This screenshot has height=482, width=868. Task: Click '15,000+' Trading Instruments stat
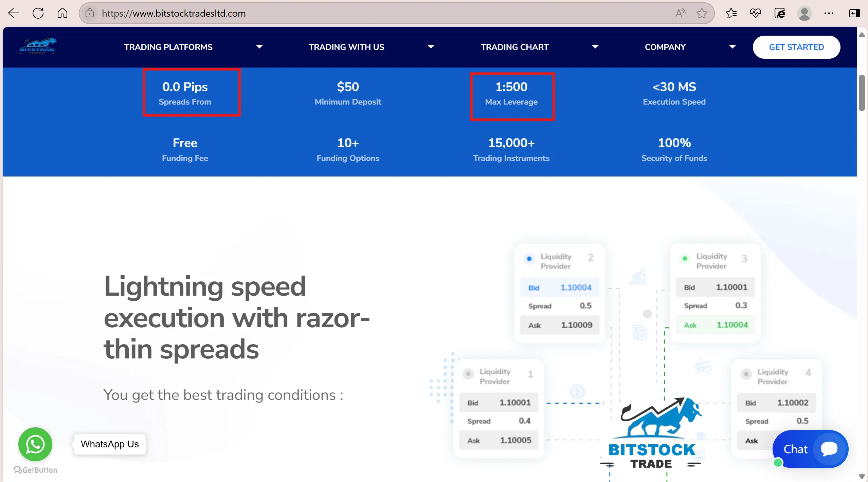pos(511,149)
